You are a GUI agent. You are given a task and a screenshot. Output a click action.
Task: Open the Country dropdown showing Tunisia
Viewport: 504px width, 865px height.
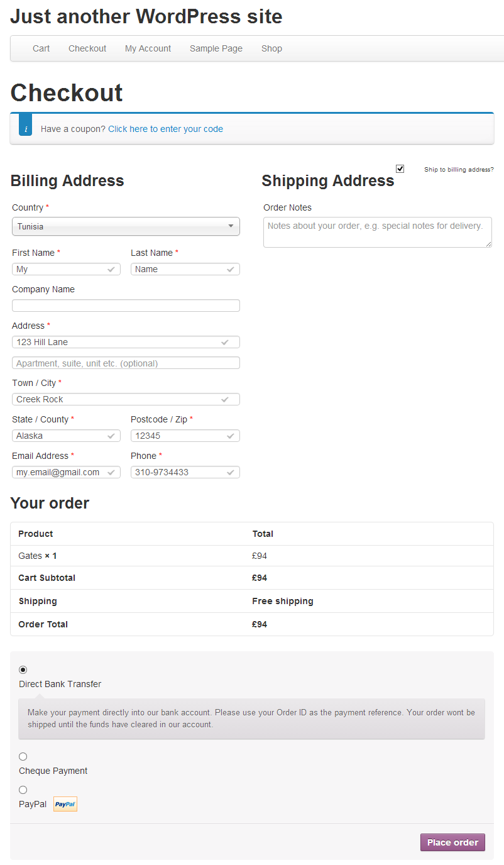[x=126, y=226]
